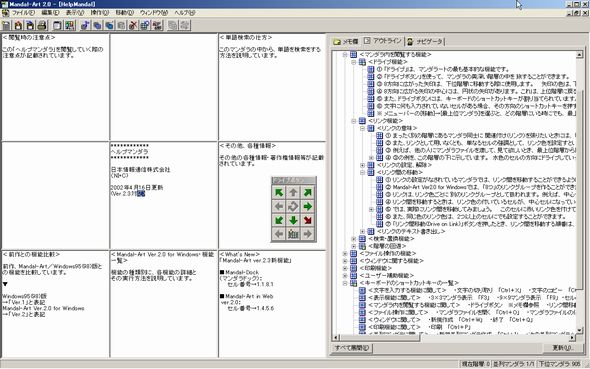Screen dimensions: 590x369
Task: Collapse the <ドライブ機能> tree node
Action: (x=354, y=62)
